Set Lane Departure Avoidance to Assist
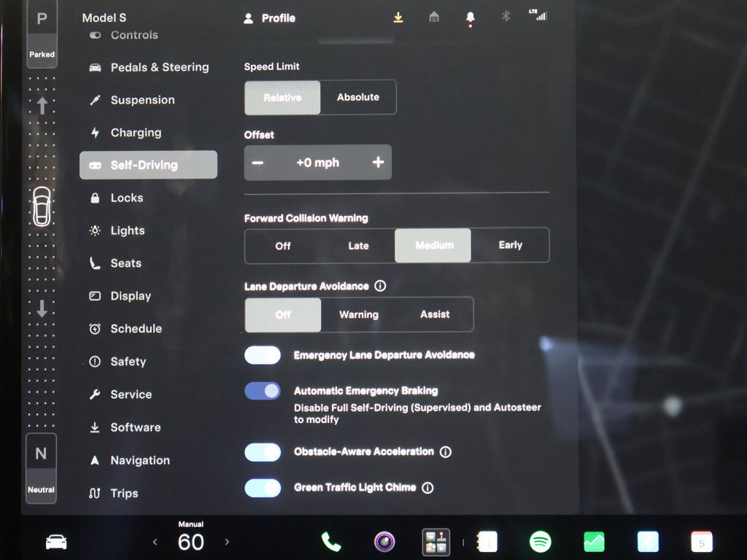This screenshot has width=747, height=560. coord(435,314)
